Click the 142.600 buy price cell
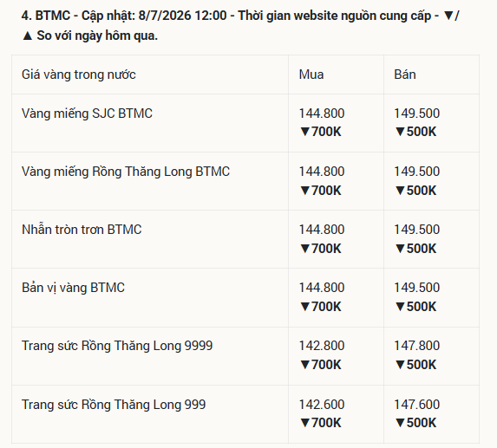 (x=322, y=405)
